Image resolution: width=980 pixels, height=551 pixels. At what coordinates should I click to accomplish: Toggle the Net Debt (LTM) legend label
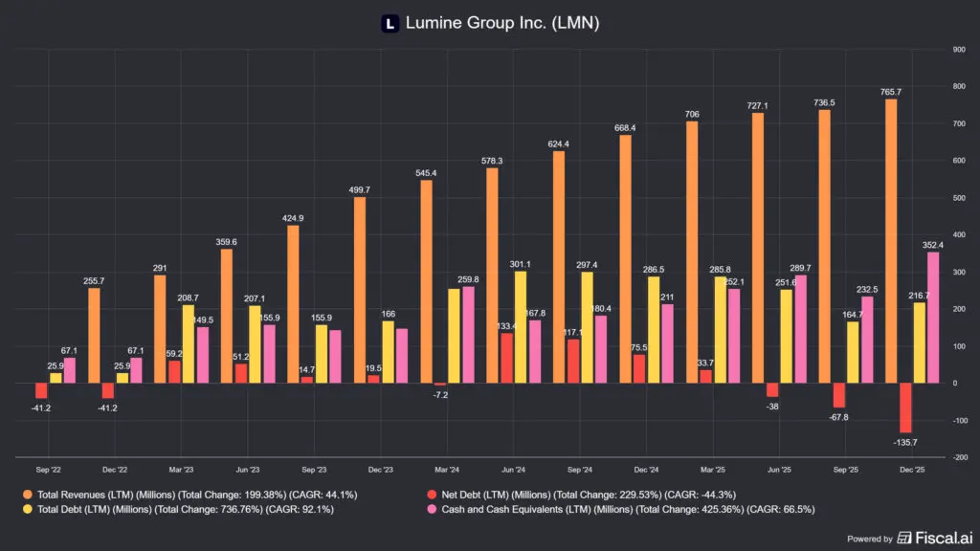(x=589, y=495)
